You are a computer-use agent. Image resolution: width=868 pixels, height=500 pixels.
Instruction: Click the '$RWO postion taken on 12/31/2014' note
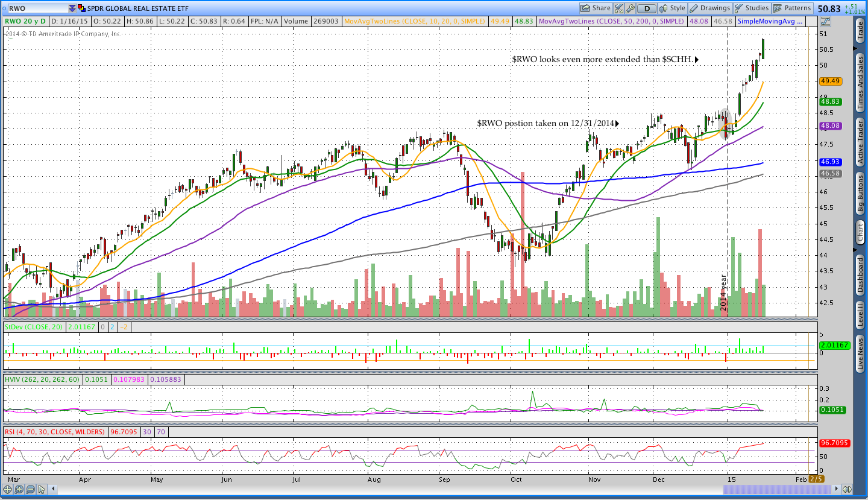tap(549, 123)
